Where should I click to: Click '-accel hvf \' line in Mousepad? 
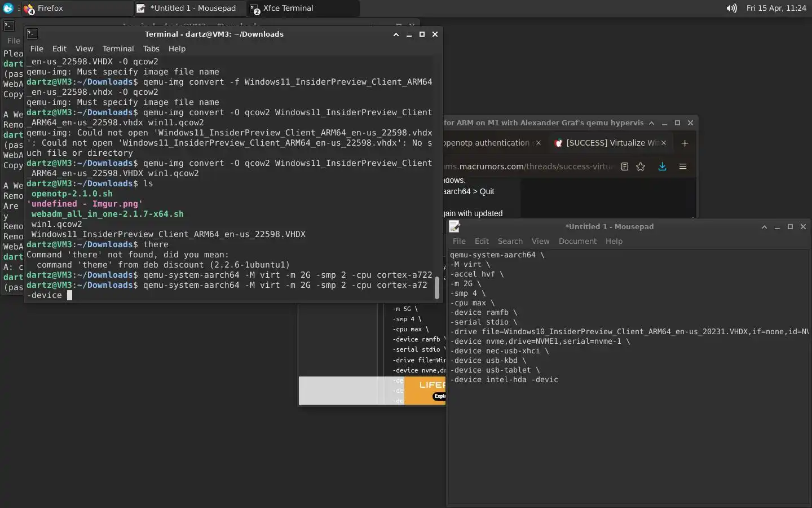click(x=477, y=274)
